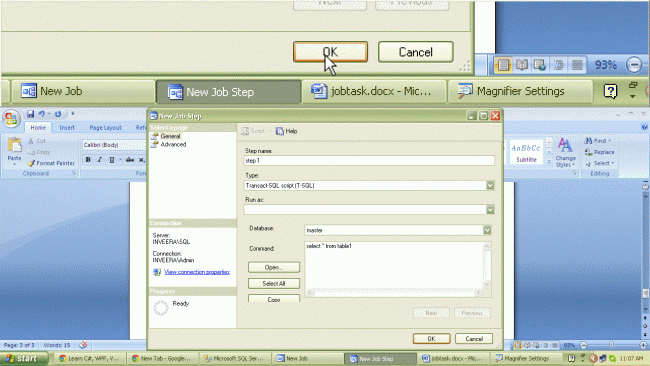The image size is (650, 366).
Task: Switch to the Page Layout ribbon tab
Action: click(x=105, y=128)
